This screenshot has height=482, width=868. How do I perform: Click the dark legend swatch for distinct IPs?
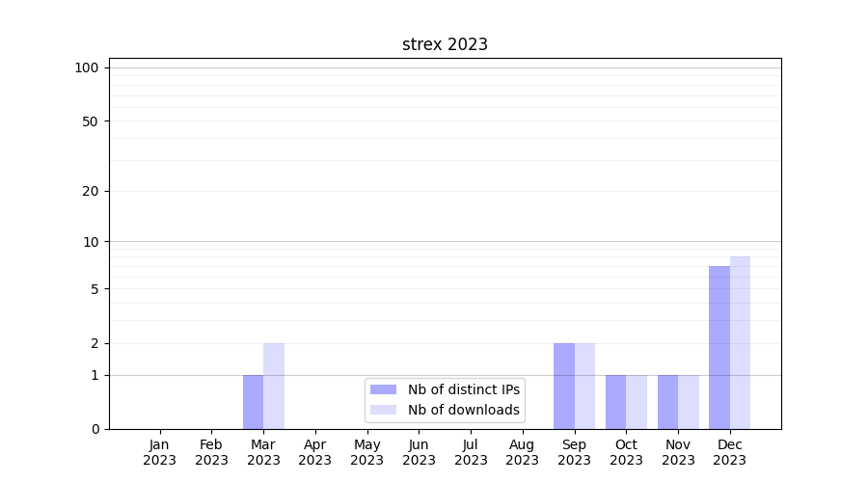(383, 389)
